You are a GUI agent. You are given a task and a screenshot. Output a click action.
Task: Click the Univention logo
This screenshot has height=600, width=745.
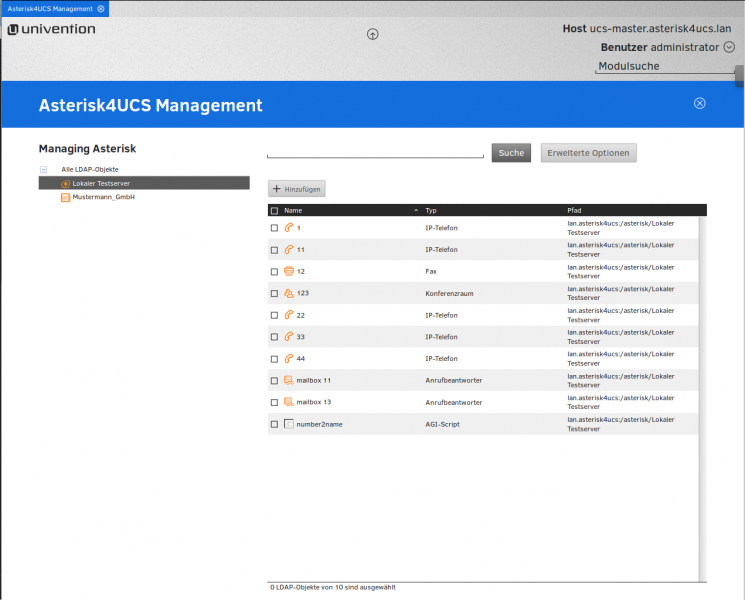pos(51,29)
